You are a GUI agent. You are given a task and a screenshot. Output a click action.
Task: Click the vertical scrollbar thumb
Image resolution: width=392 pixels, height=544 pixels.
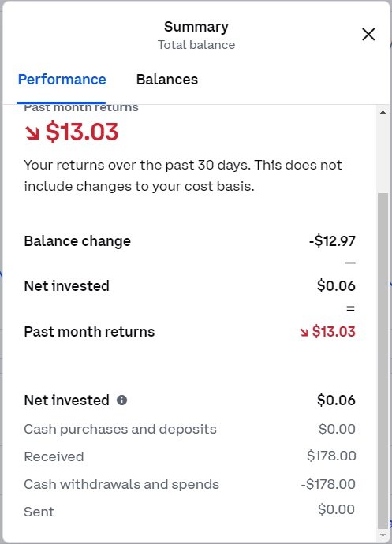pyautogui.click(x=383, y=361)
